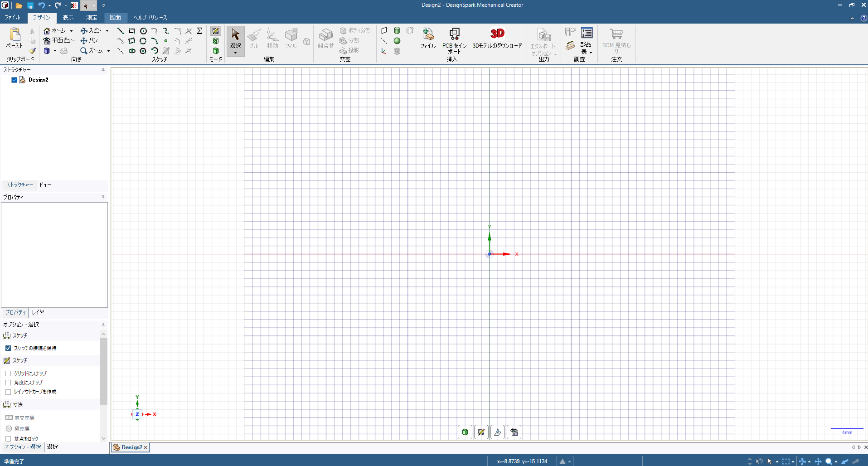Open the 表示 ribbon tab
This screenshot has height=466, width=868.
point(68,18)
